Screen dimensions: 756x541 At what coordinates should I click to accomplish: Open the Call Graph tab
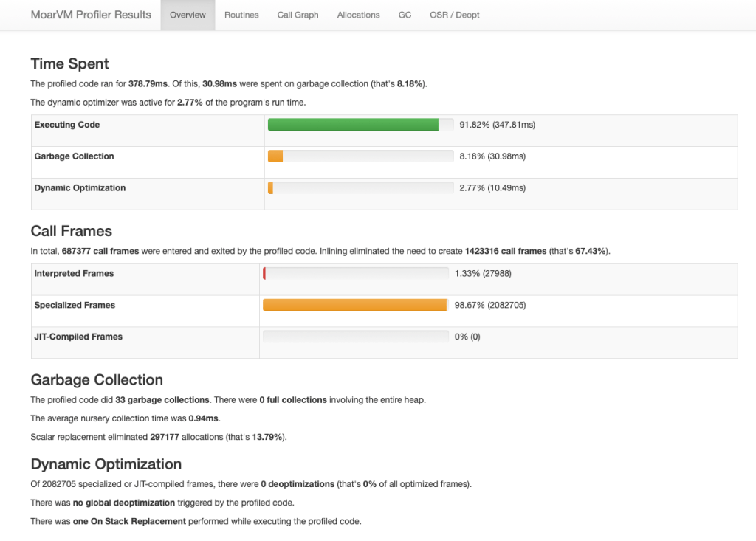point(298,15)
